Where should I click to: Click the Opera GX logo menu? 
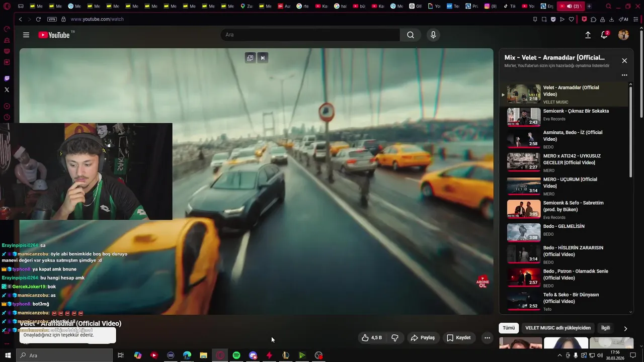[x=7, y=7]
